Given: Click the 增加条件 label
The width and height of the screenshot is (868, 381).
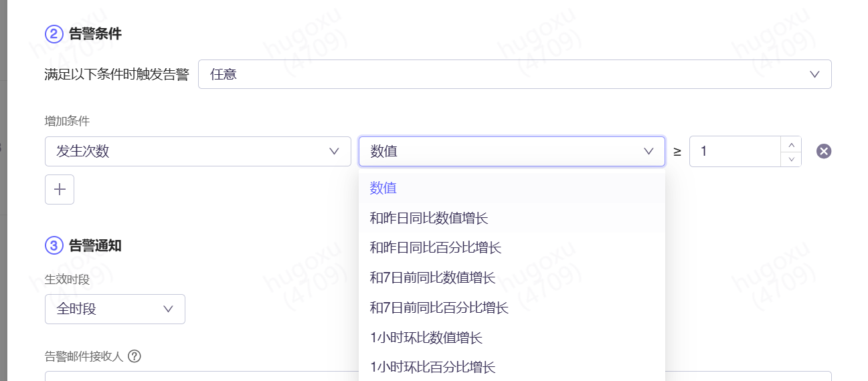Looking at the screenshot, I should (67, 121).
